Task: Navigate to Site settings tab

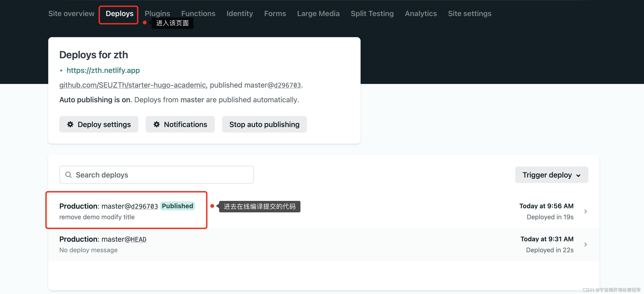Action: tap(469, 14)
